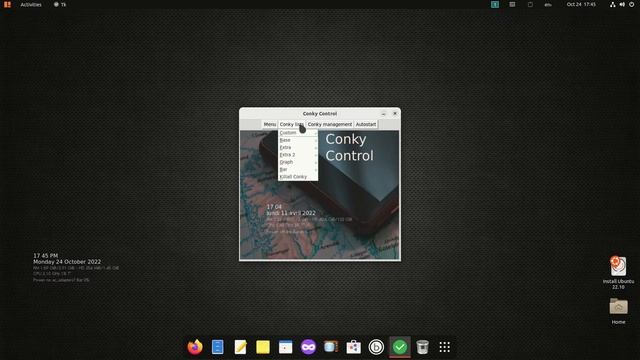Launch the circled letter b dock app
Screen dimensions: 640x360
376,347
